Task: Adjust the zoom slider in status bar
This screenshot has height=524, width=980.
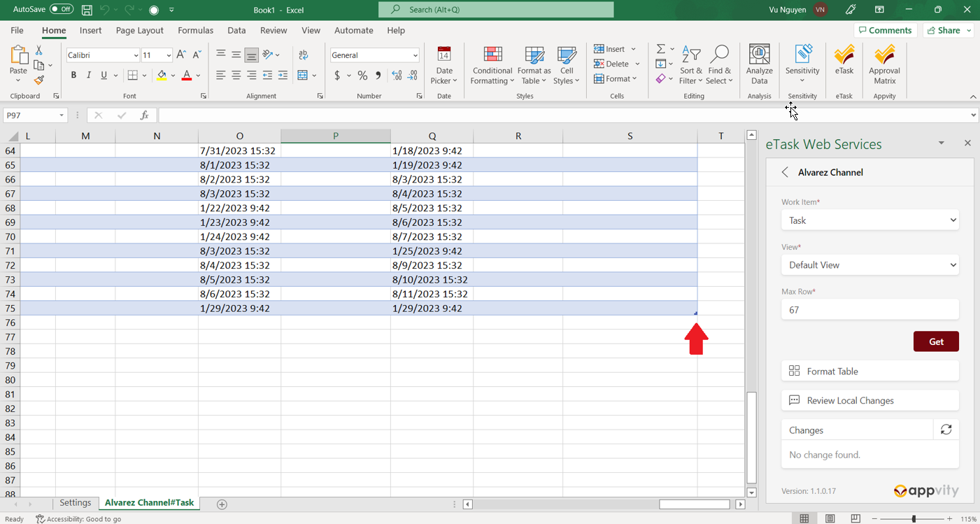Action: [x=914, y=519]
